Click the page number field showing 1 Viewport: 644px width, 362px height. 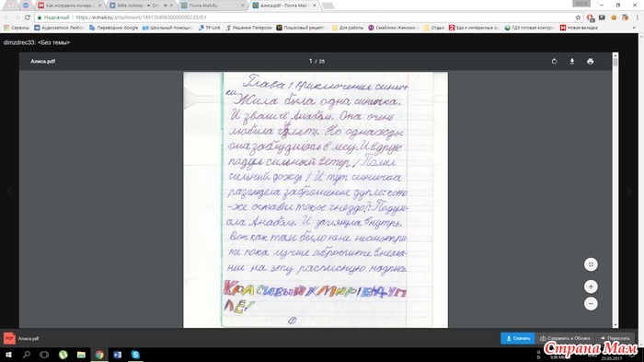coord(311,61)
